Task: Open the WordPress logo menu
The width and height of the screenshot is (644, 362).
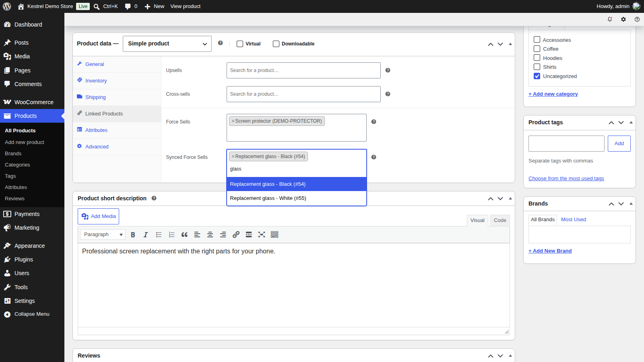Action: click(7, 6)
